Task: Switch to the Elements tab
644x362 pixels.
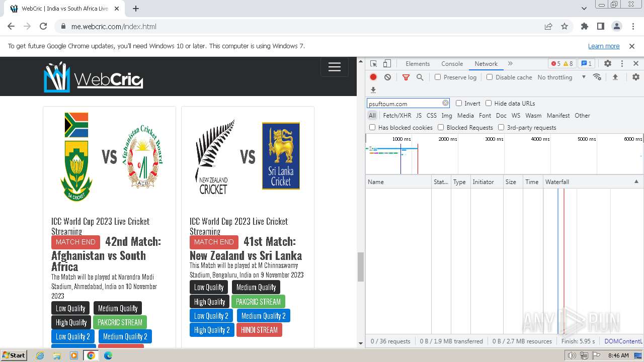Action: tap(418, 64)
